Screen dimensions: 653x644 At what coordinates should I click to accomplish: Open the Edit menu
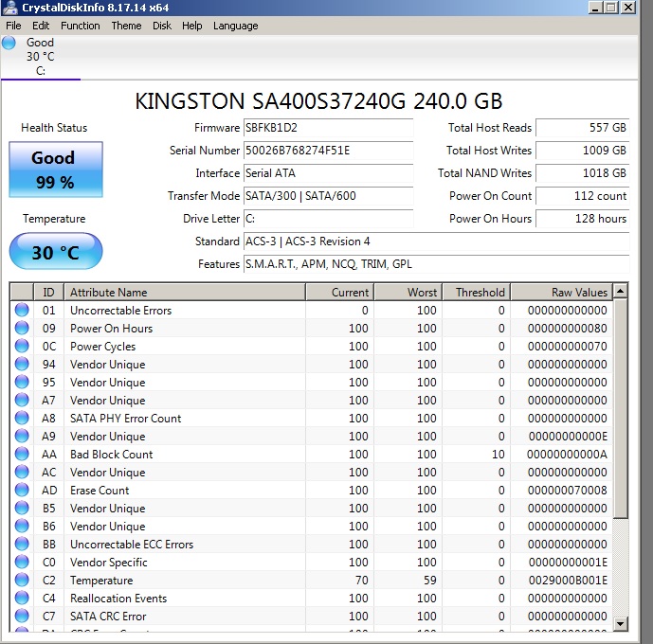click(41, 26)
